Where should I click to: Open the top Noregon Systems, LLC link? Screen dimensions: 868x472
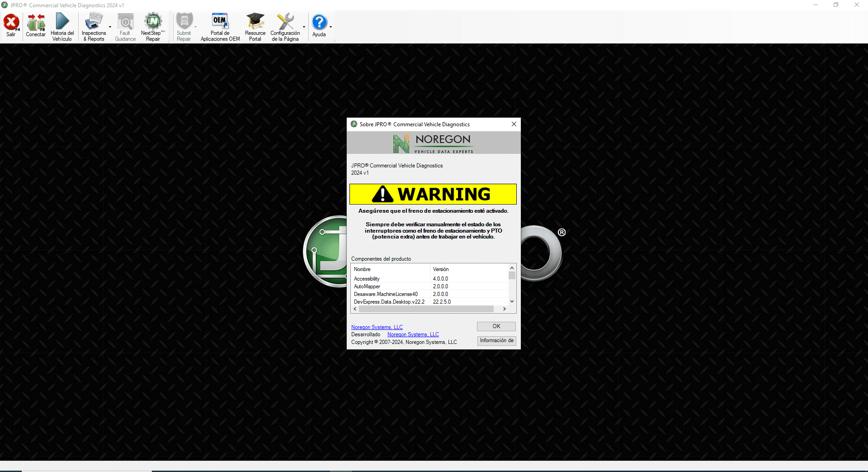377,327
